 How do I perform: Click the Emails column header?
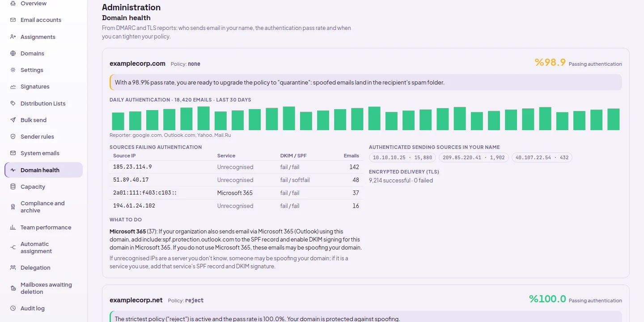point(352,156)
